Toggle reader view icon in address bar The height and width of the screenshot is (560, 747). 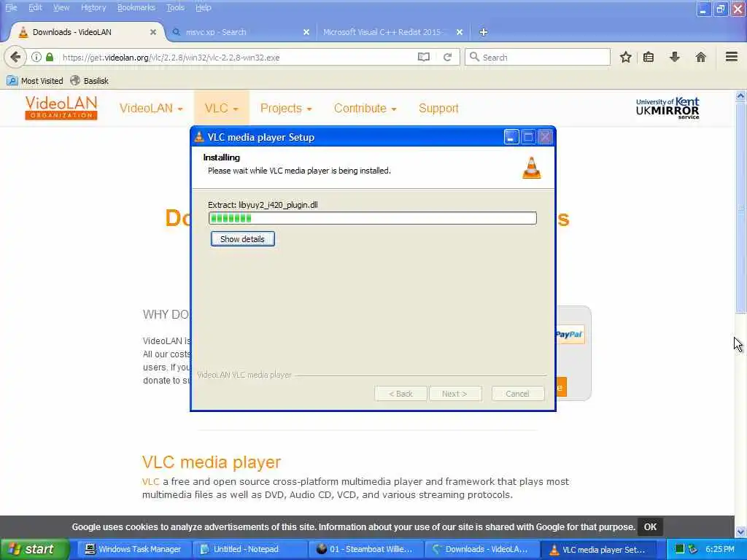[424, 57]
